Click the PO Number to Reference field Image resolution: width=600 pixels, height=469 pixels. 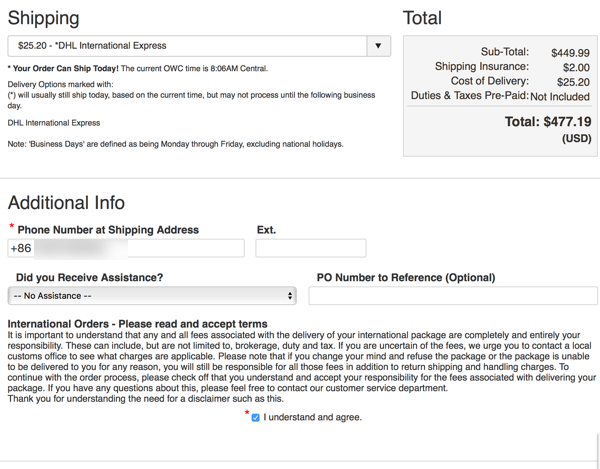coord(452,296)
